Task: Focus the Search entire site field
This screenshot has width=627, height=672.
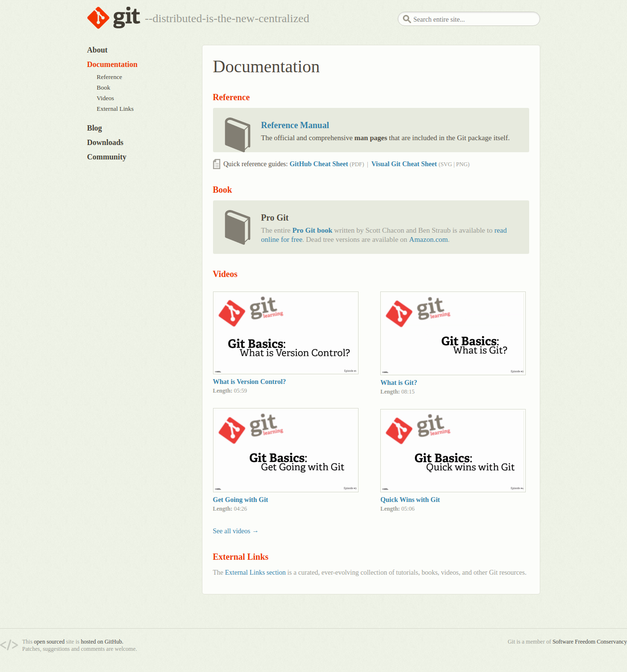Action: pos(469,19)
